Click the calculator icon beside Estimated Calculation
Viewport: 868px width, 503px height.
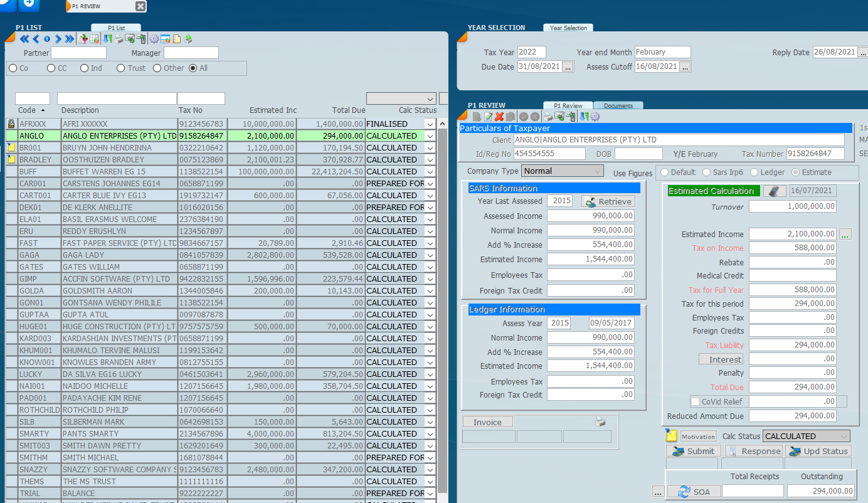(x=774, y=191)
